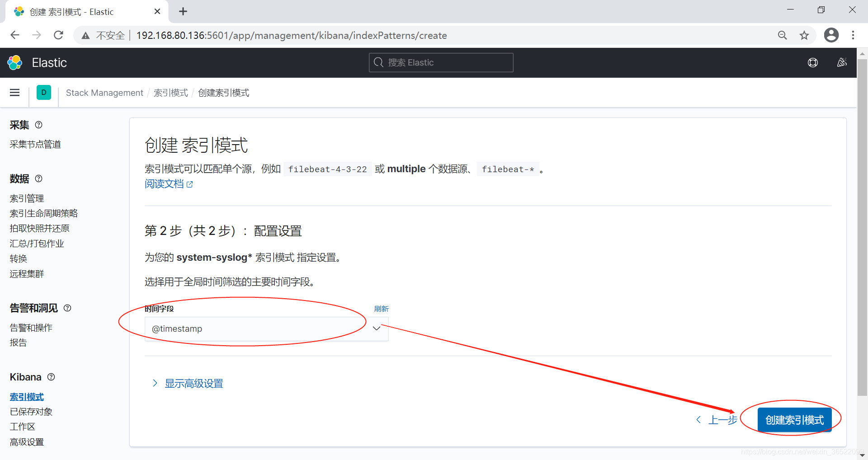Click the help icon next to Kibana
The width and height of the screenshot is (868, 460).
[51, 377]
